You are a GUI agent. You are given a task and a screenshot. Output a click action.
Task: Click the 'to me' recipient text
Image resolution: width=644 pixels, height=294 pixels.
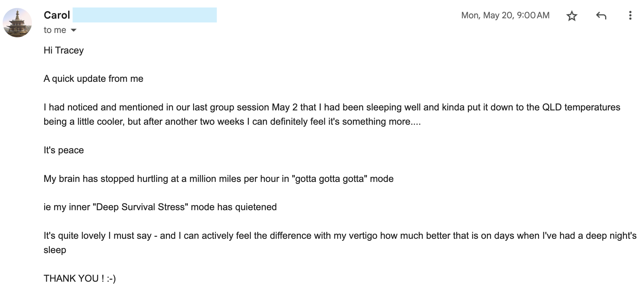click(55, 30)
